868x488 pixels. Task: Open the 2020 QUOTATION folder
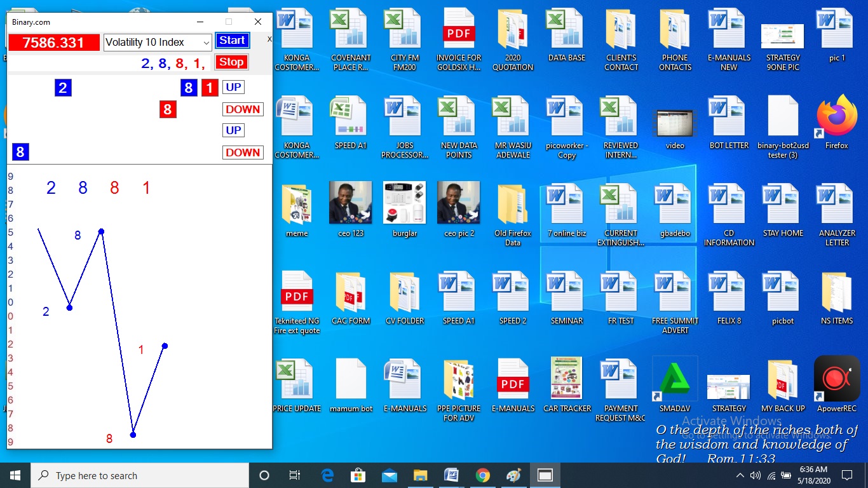click(x=513, y=39)
